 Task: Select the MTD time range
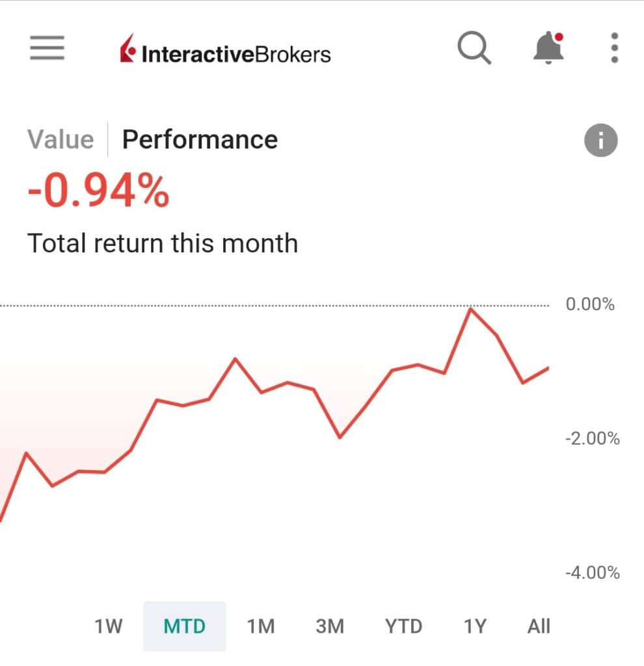click(185, 626)
